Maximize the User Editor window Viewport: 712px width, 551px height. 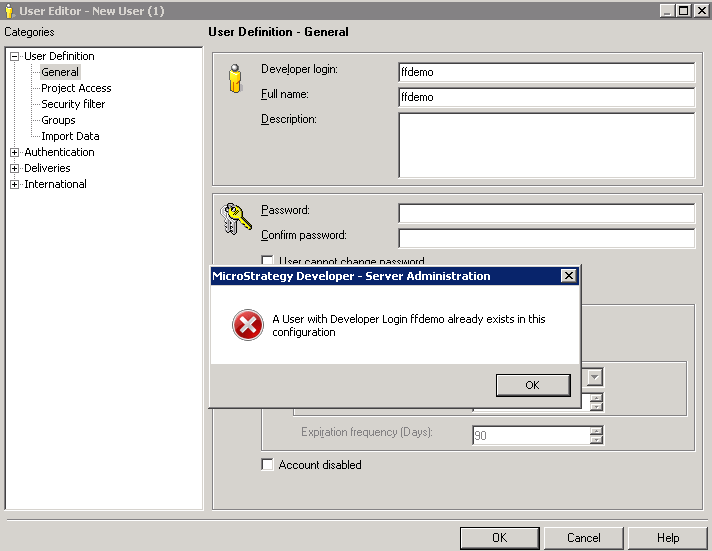(683, 11)
